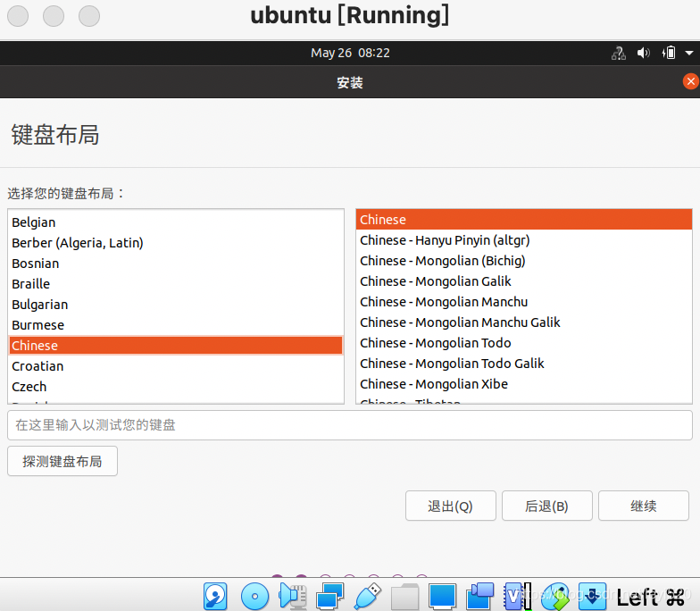Viewport: 700px width, 611px height.
Task: Close the installer with the orange X button
Action: (x=691, y=81)
